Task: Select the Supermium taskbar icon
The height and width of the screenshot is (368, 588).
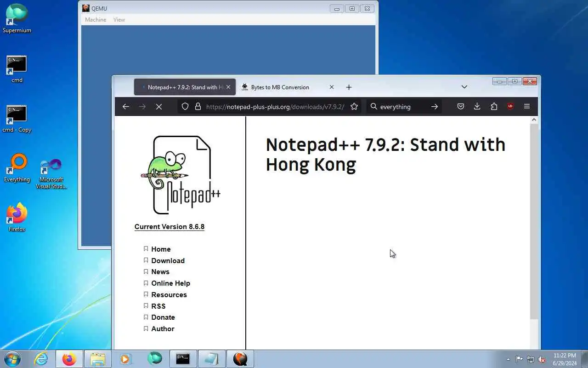Action: [x=155, y=359]
